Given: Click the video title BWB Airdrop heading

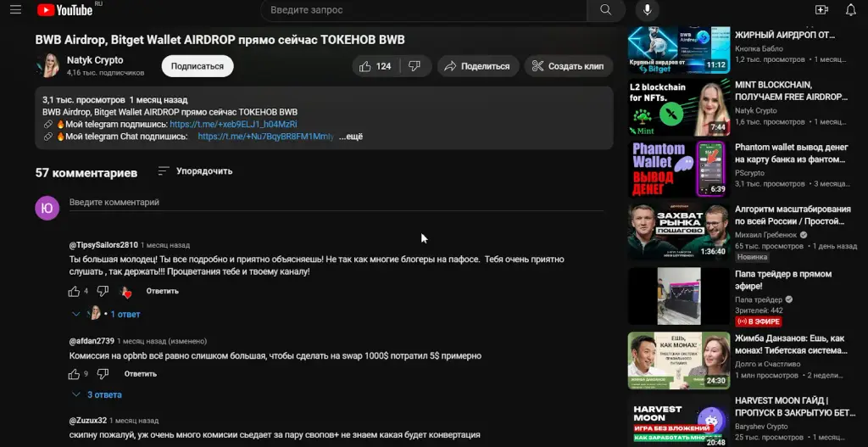Looking at the screenshot, I should pos(220,40).
